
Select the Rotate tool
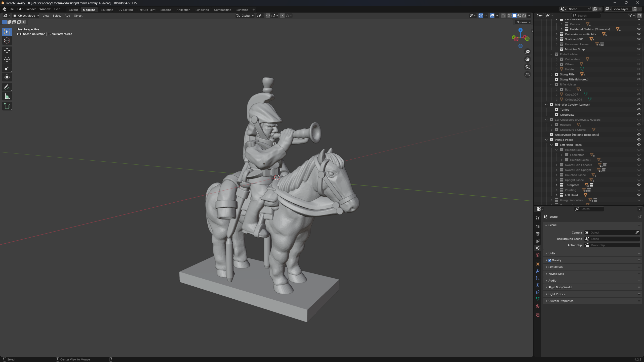(x=7, y=59)
